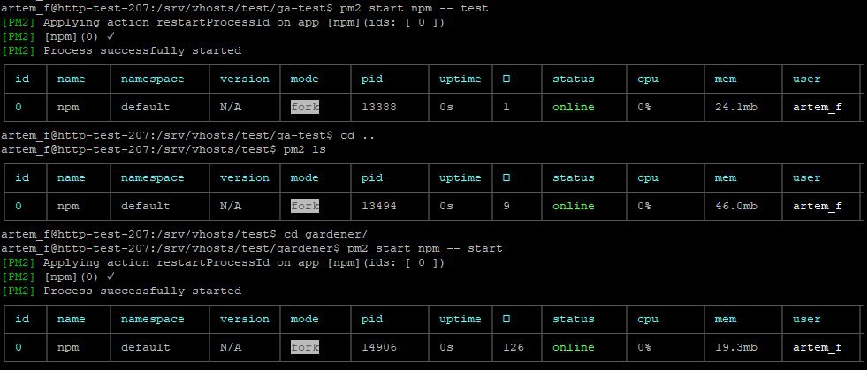868x370 pixels.
Task: Click default namespace in pid 13388 row
Action: click(x=145, y=108)
